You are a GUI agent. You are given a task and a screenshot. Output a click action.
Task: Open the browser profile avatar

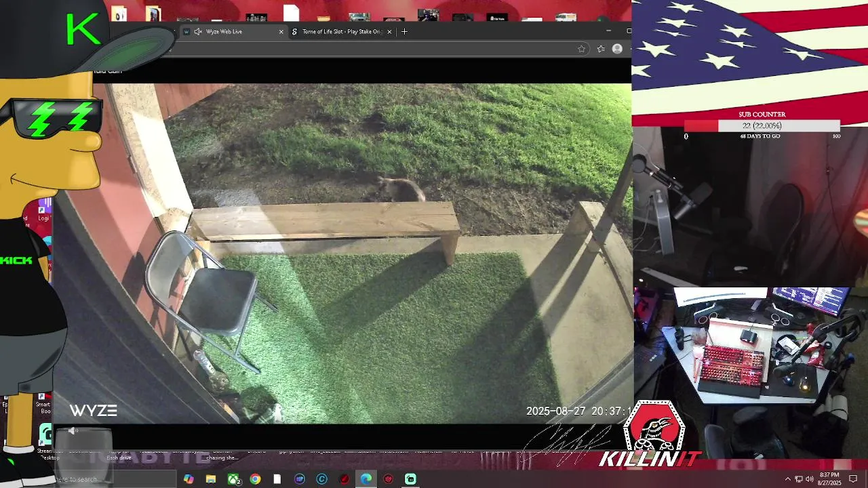tap(617, 49)
